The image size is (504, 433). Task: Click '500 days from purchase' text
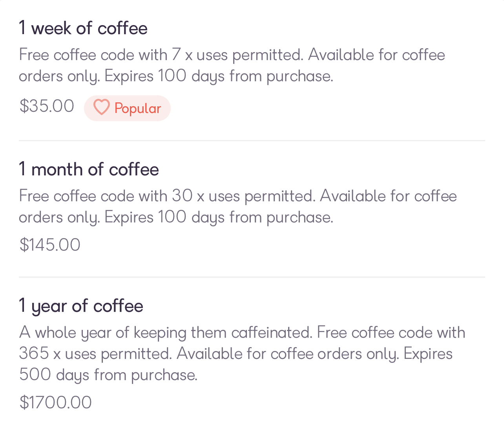(x=108, y=375)
